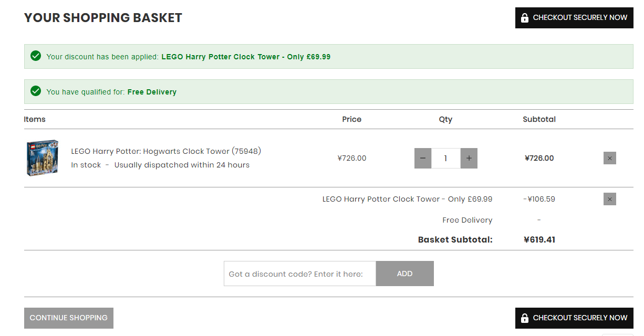Click bottom CHECKOUT SECURELY NOW text

(580, 318)
